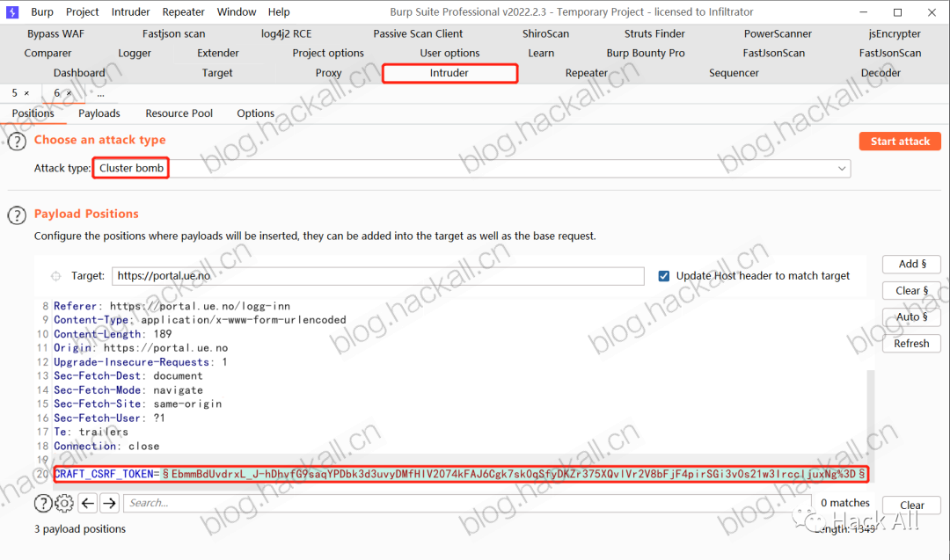Screen dimensions: 950x560
Task: Open the Project menu
Action: click(83, 11)
